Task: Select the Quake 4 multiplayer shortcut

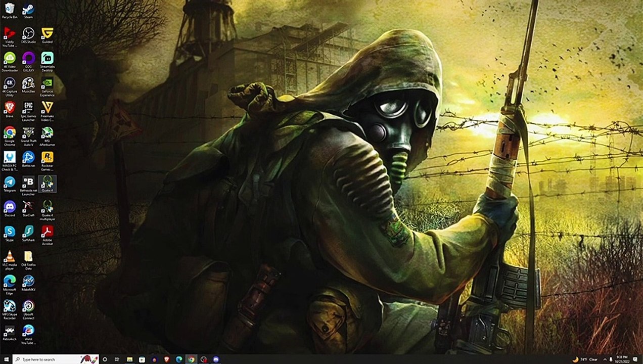Action: click(47, 210)
